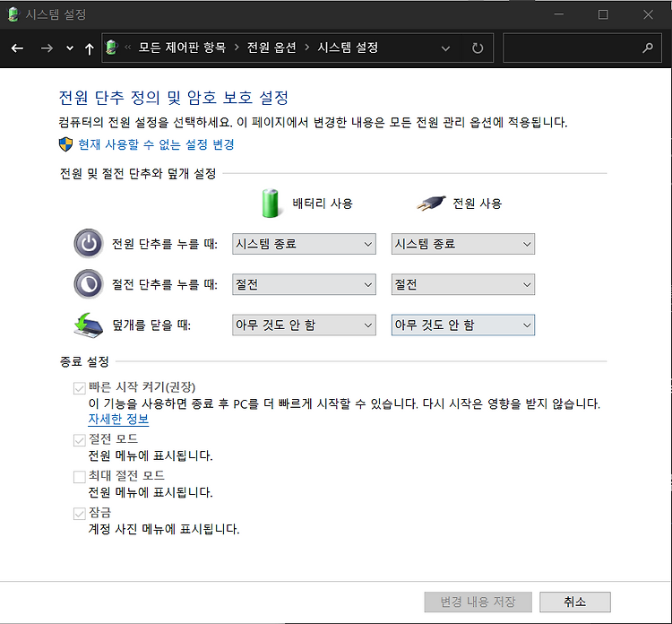The image size is (672, 624).
Task: Maximize the 시스템 설정 window
Action: [x=603, y=14]
